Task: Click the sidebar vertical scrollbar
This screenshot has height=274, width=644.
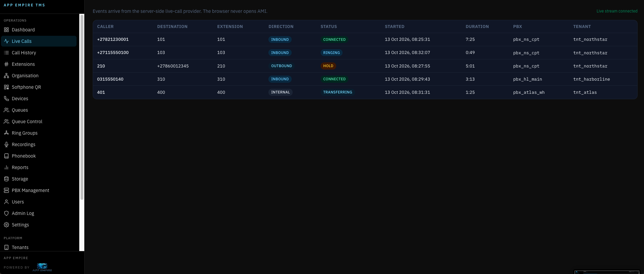Action: [82, 107]
